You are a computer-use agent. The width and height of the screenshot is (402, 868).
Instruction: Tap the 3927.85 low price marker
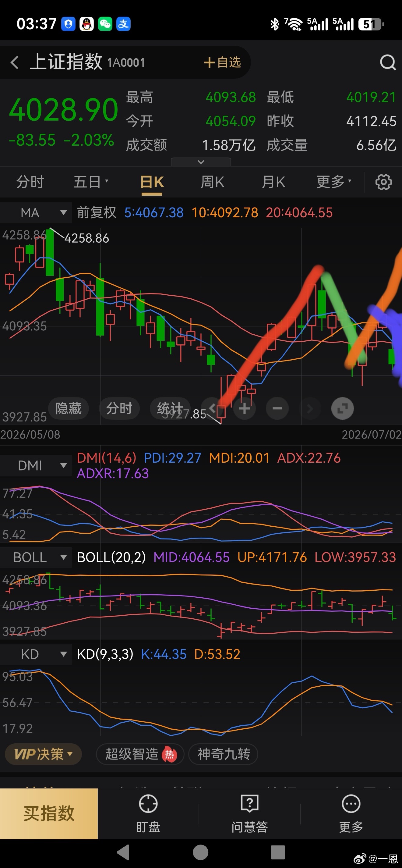[x=184, y=414]
